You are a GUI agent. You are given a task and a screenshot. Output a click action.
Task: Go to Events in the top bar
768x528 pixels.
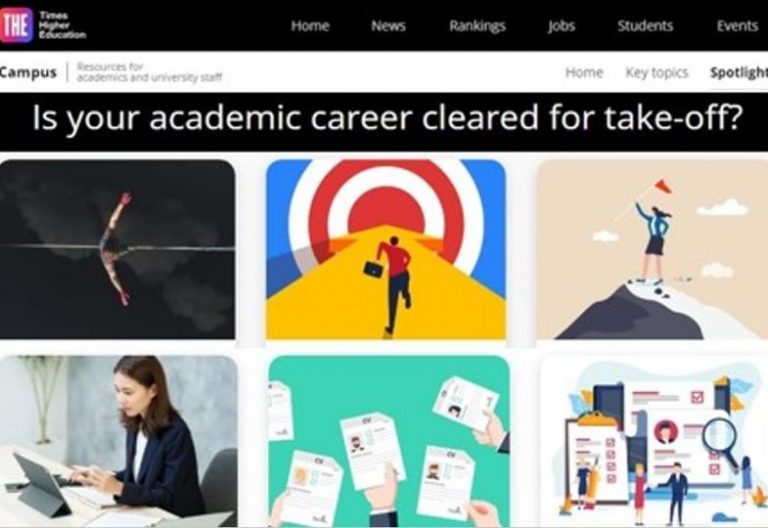pos(737,25)
